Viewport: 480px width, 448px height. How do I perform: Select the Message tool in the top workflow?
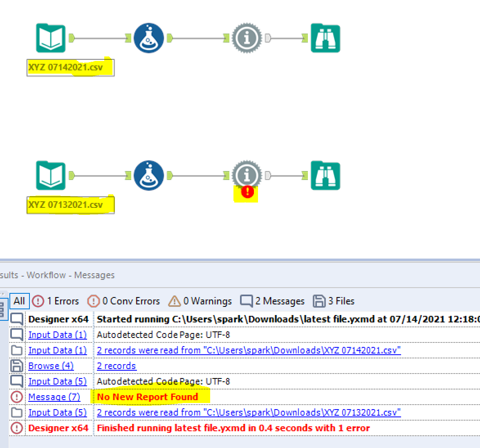point(247,38)
